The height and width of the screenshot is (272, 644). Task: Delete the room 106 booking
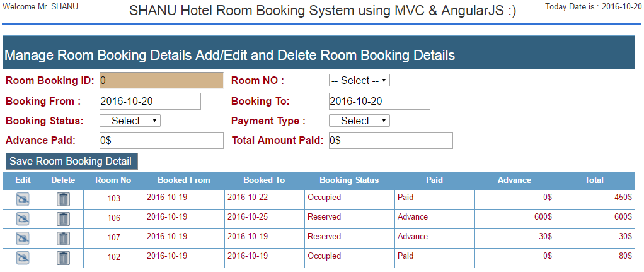click(x=63, y=219)
